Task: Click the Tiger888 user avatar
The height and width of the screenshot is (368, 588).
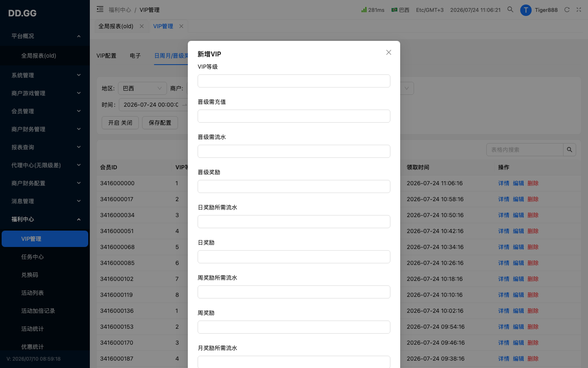Action: click(x=526, y=10)
